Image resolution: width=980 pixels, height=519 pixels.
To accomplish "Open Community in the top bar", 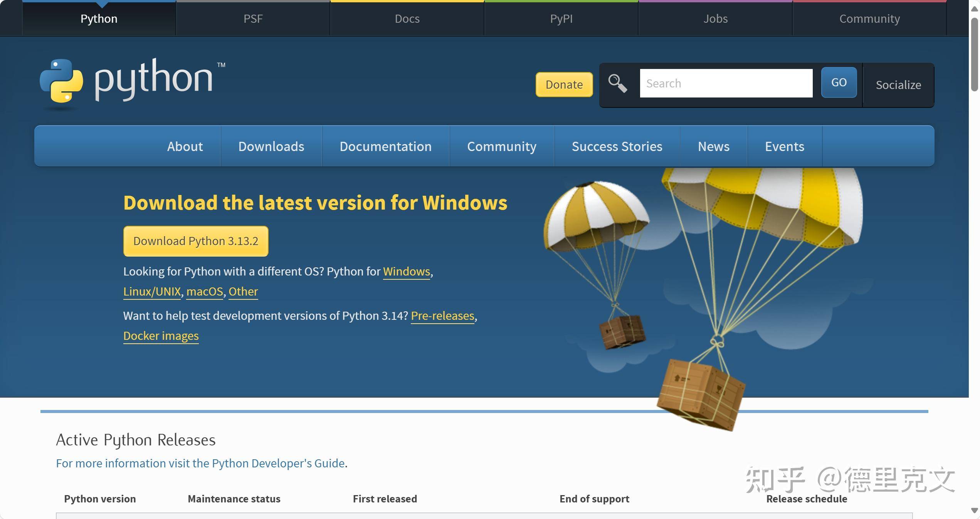I will coord(869,18).
